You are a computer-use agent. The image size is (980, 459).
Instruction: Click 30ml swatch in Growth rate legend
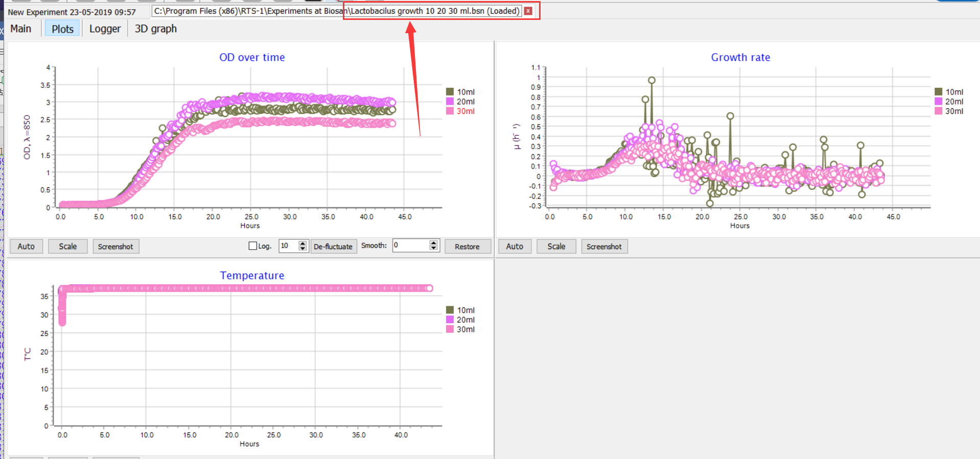coord(939,111)
